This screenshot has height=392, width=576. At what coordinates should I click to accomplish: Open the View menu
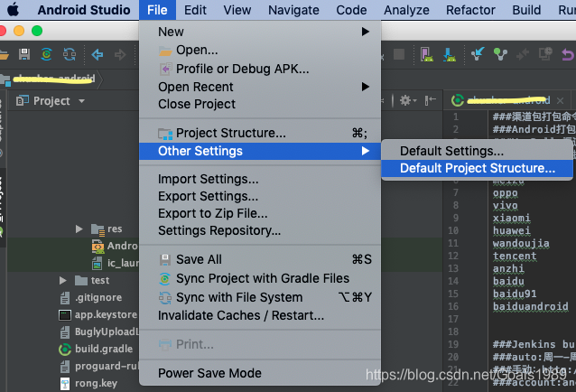pos(237,10)
